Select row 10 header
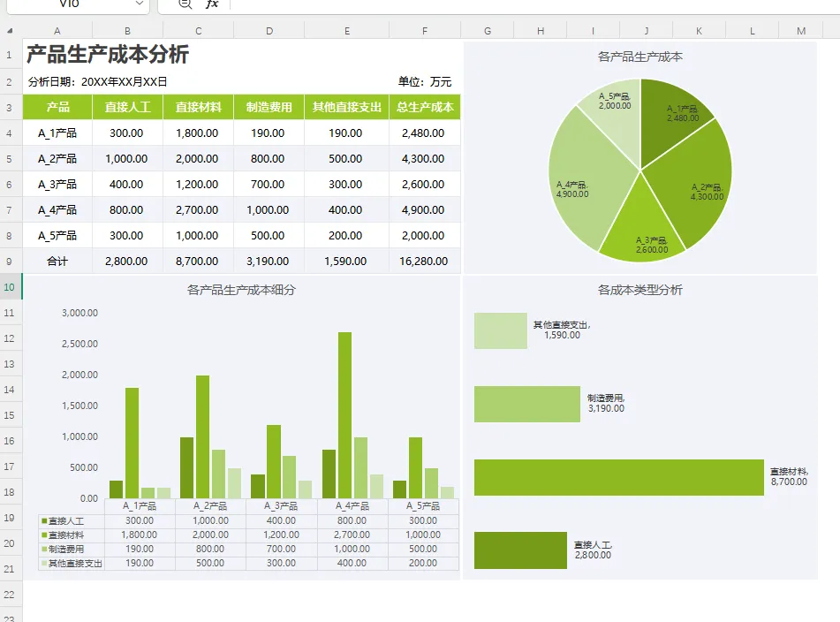Screen dimensions: 840x622 coord(10,287)
